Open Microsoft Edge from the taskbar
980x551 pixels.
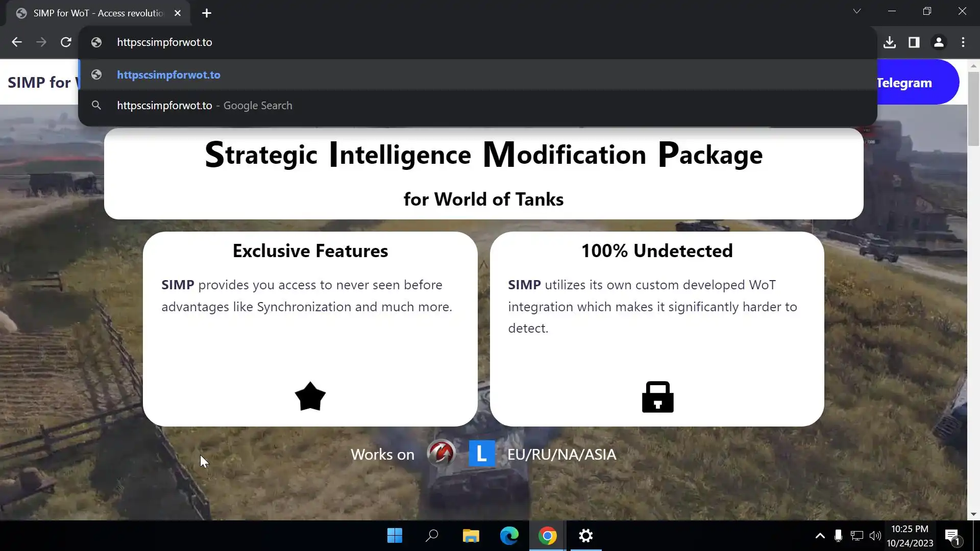tap(509, 536)
